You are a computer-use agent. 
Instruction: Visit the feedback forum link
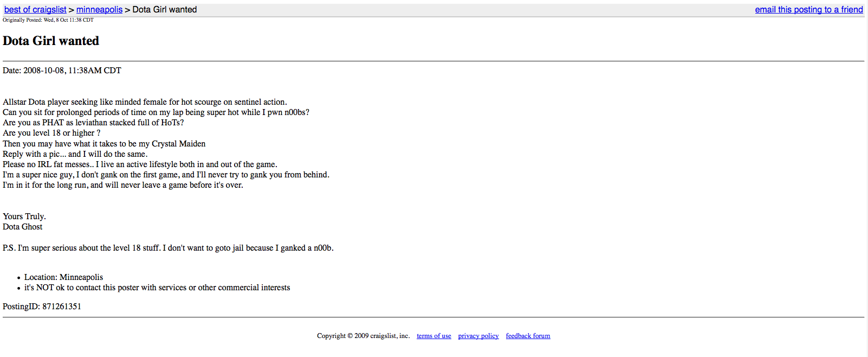(528, 336)
